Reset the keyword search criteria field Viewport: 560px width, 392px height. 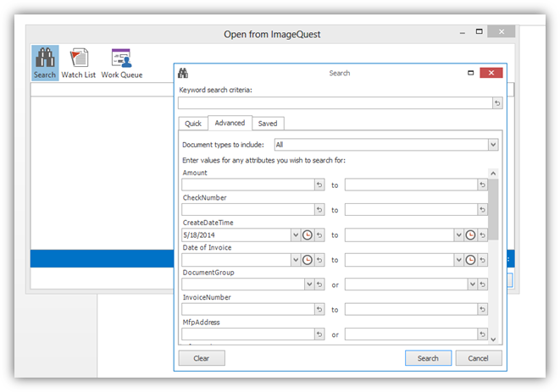(x=497, y=103)
